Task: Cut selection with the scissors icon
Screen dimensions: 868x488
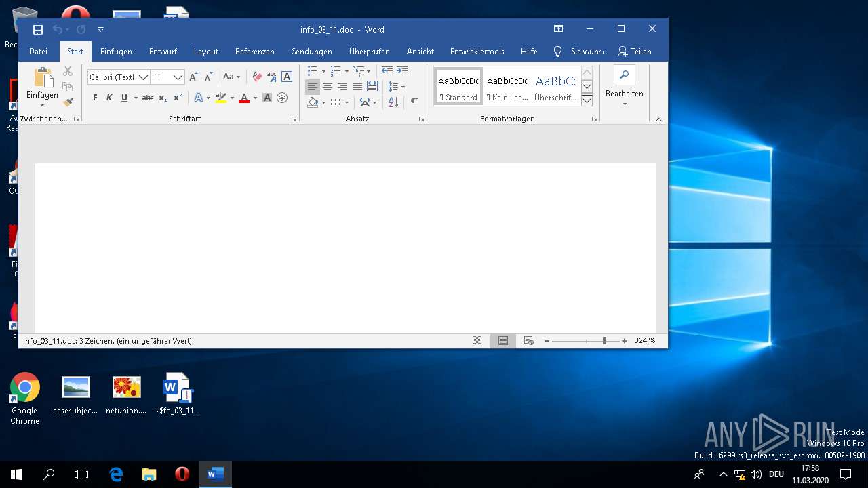Action: coord(68,71)
